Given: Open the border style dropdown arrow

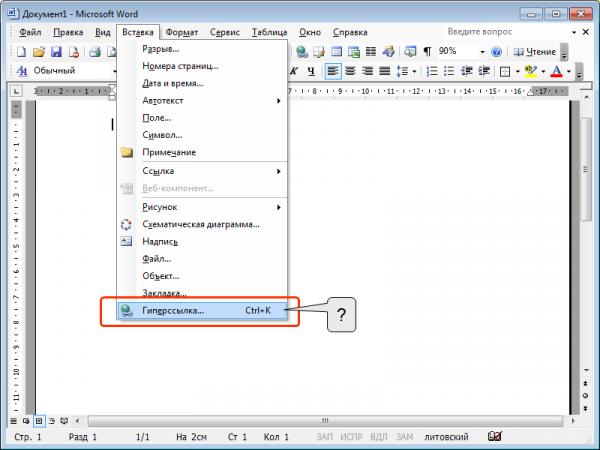Looking at the screenshot, I should pos(517,72).
